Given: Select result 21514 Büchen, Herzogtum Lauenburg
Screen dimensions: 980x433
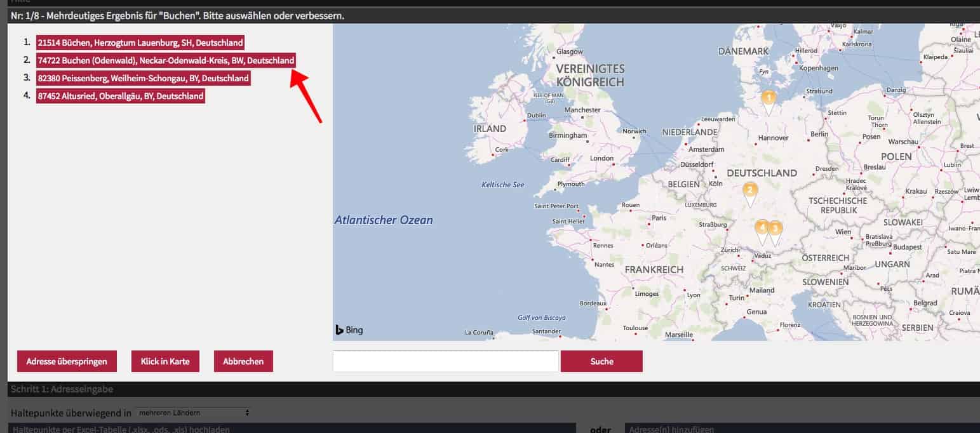Looking at the screenshot, I should [140, 43].
